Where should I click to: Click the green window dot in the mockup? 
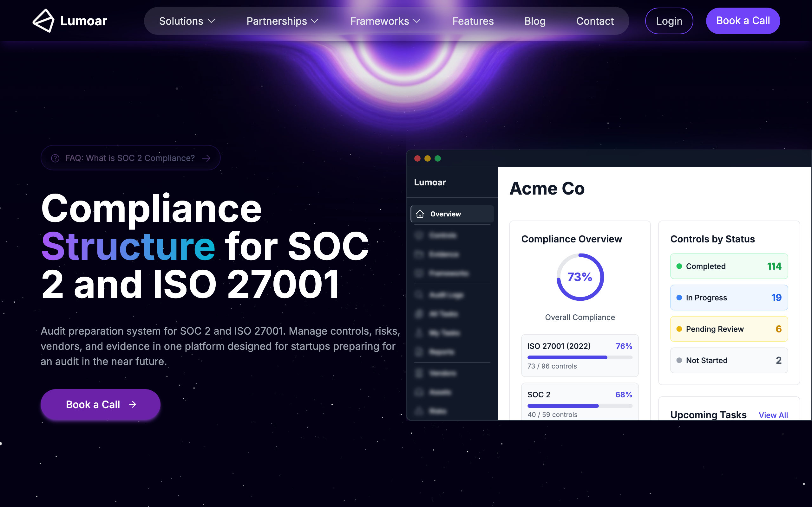point(437,158)
